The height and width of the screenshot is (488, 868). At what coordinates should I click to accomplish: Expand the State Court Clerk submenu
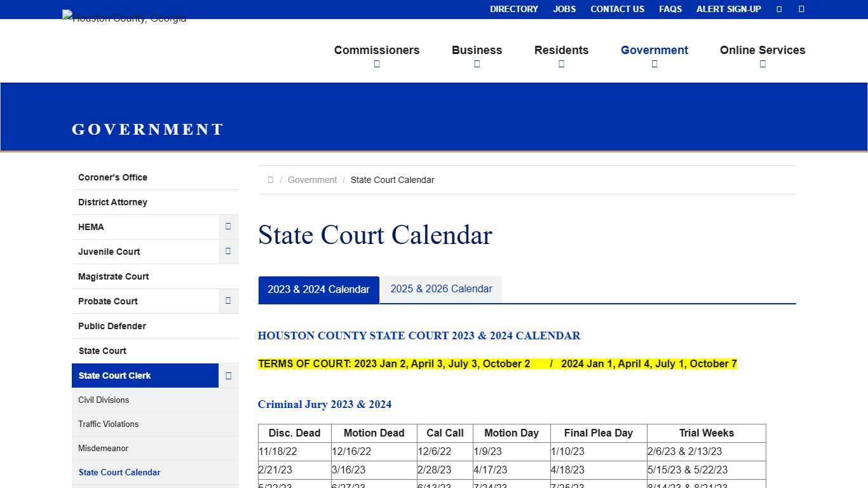[x=228, y=375]
